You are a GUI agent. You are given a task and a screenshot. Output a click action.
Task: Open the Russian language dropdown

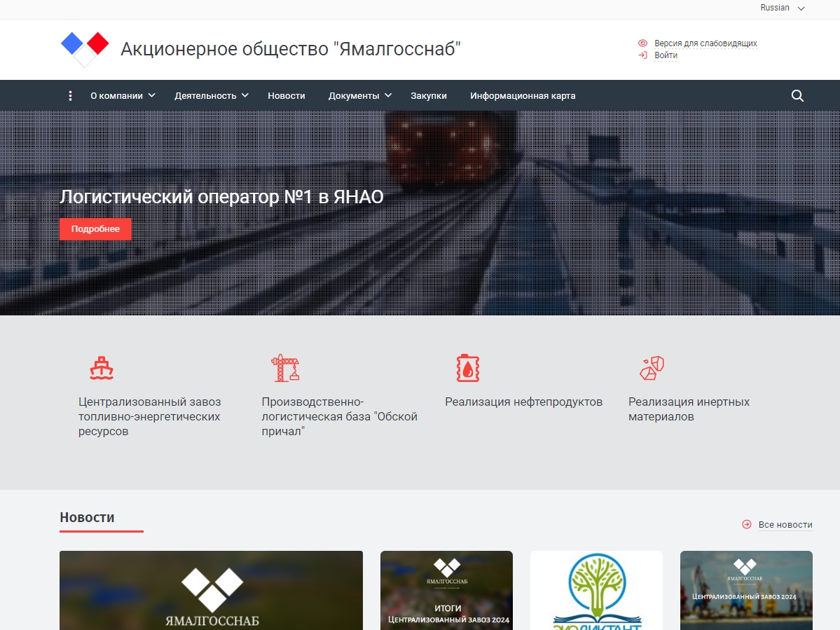pos(782,8)
